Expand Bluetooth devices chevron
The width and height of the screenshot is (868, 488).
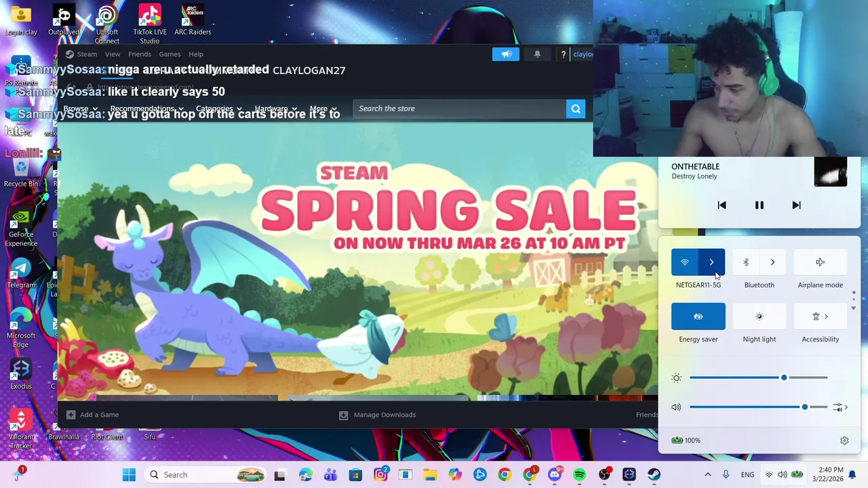pyautogui.click(x=772, y=262)
